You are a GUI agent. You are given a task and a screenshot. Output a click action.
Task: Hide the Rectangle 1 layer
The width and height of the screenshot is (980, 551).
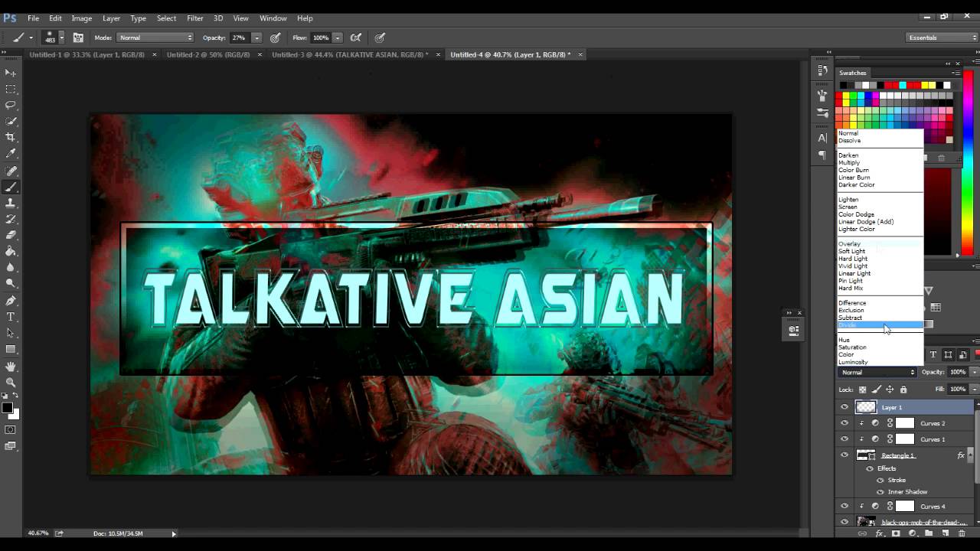point(844,455)
